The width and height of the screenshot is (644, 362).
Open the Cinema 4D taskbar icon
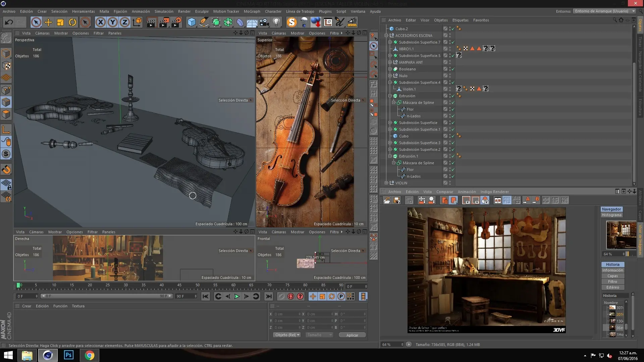(48, 355)
